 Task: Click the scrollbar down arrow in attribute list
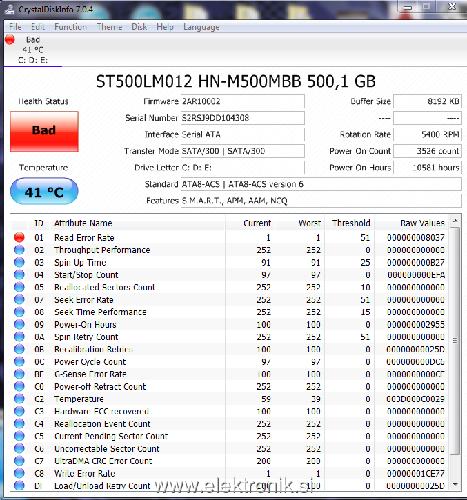[x=455, y=484]
